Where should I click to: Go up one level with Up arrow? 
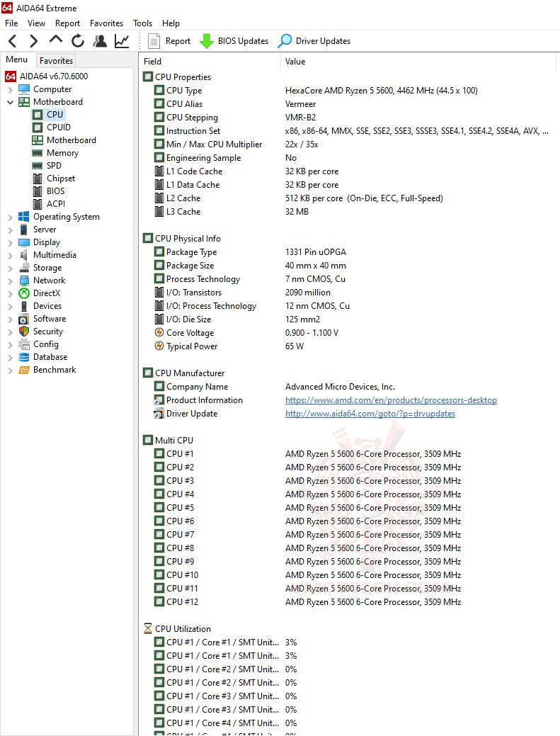tap(56, 40)
